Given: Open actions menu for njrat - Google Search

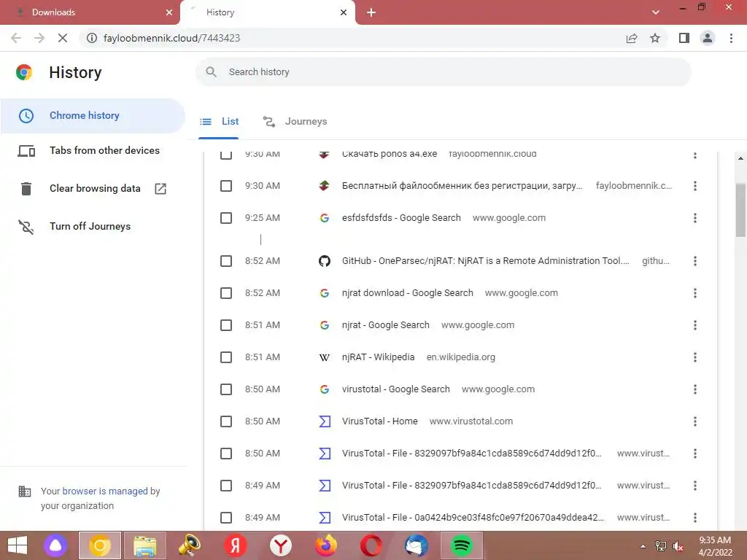Looking at the screenshot, I should click(695, 325).
